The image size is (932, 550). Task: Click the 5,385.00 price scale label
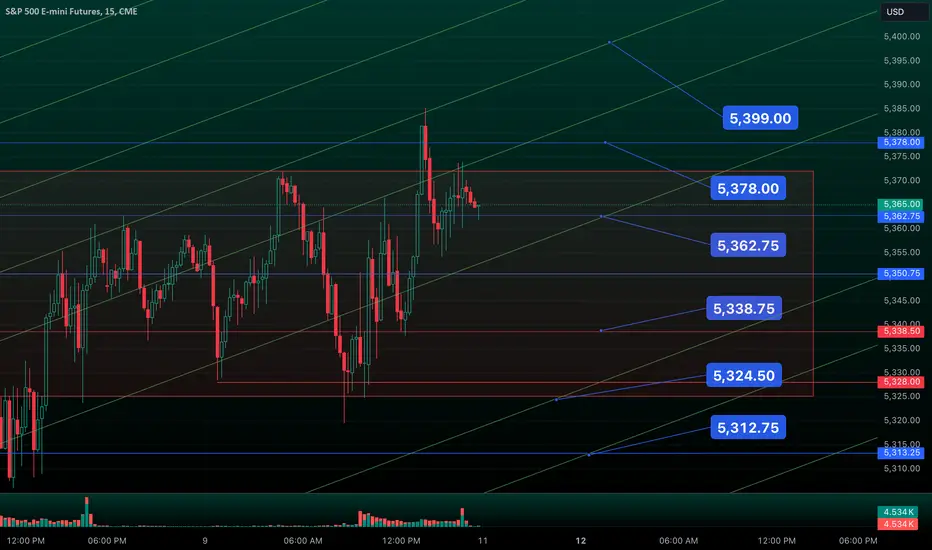[902, 109]
